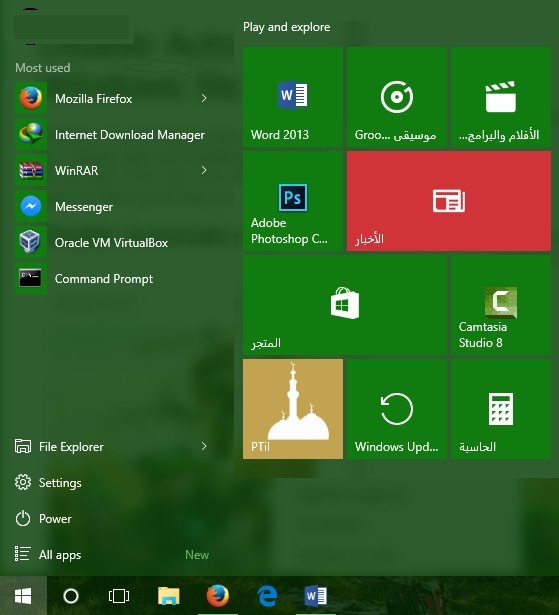
Task: Open Adobe Photoshop tile
Action: pos(293,201)
